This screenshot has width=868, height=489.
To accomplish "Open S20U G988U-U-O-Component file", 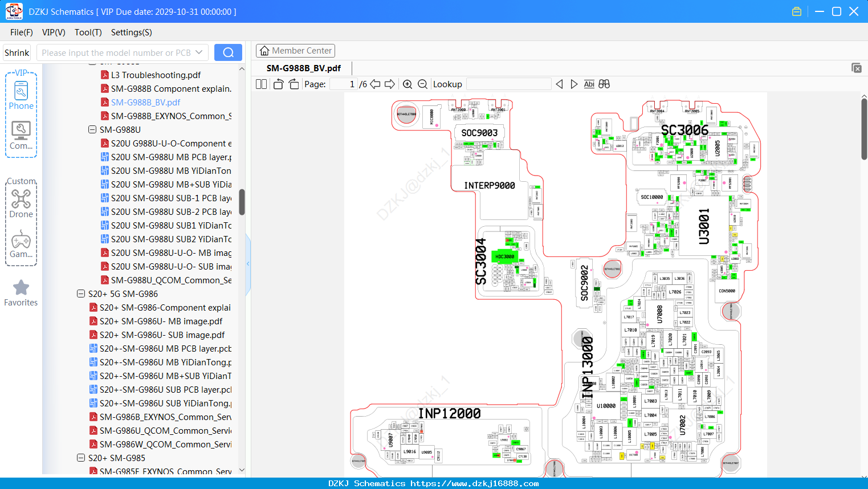I will 171,143.
